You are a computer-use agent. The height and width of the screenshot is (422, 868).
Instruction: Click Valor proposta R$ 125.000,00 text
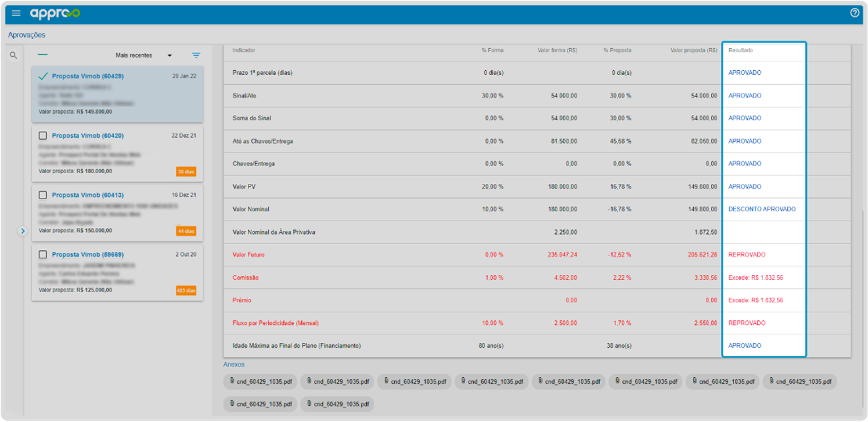coord(76,290)
